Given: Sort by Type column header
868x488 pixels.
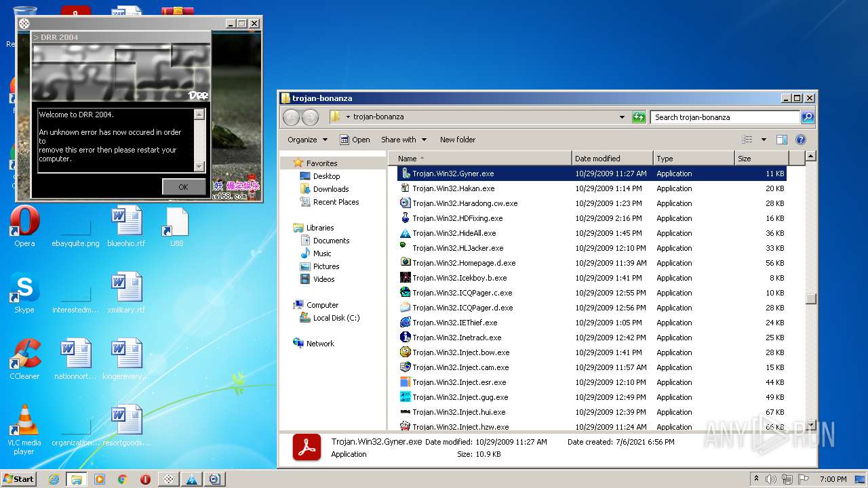Looking at the screenshot, I should [694, 159].
